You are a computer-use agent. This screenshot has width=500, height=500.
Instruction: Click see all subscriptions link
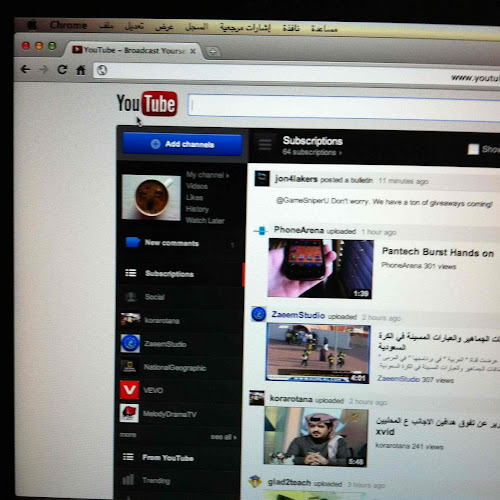click(x=223, y=437)
